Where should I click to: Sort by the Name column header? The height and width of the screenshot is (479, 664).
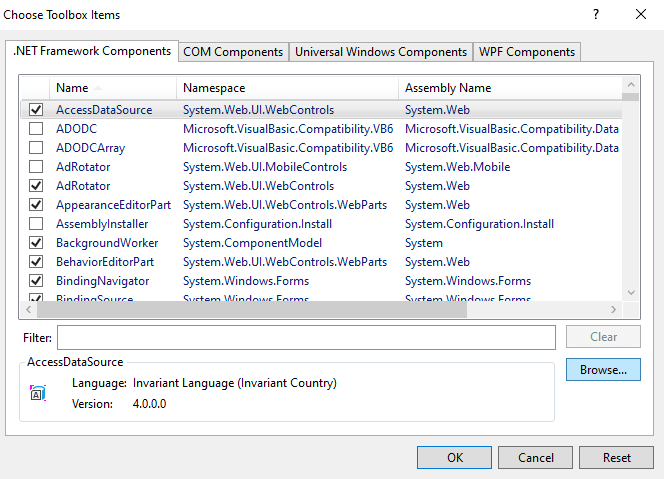pyautogui.click(x=113, y=88)
